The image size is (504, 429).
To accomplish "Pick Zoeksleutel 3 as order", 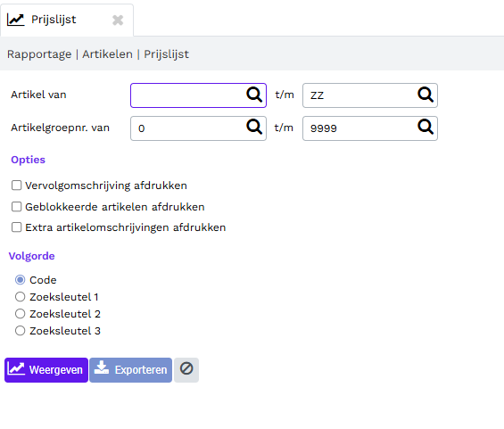I will pos(20,330).
